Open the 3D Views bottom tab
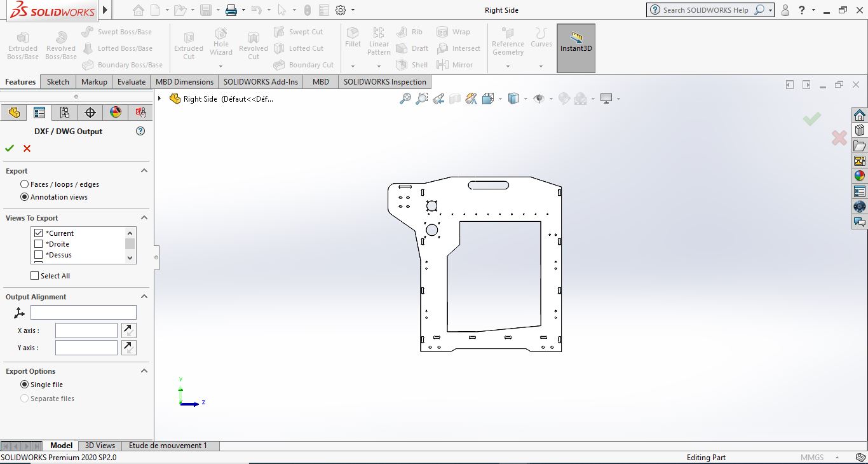Viewport: 868px width, 464px height. [x=100, y=446]
